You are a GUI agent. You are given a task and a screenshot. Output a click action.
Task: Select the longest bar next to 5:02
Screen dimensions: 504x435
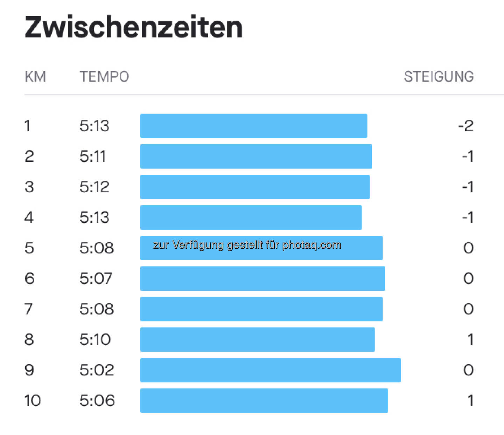(270, 370)
